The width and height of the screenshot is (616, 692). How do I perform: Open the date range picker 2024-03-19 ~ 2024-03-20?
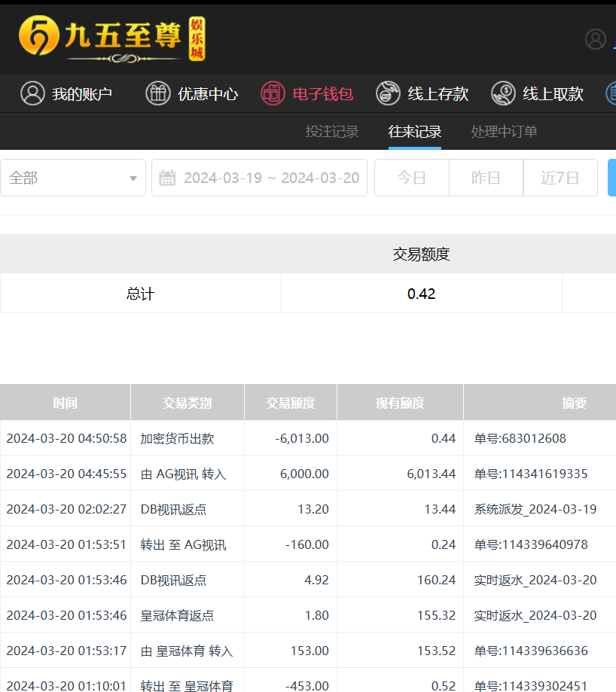coord(271,178)
